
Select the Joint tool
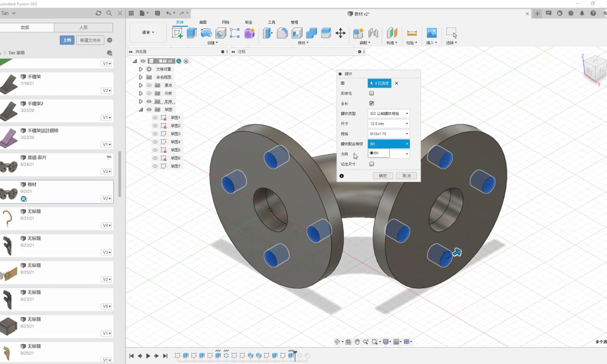[x=373, y=33]
